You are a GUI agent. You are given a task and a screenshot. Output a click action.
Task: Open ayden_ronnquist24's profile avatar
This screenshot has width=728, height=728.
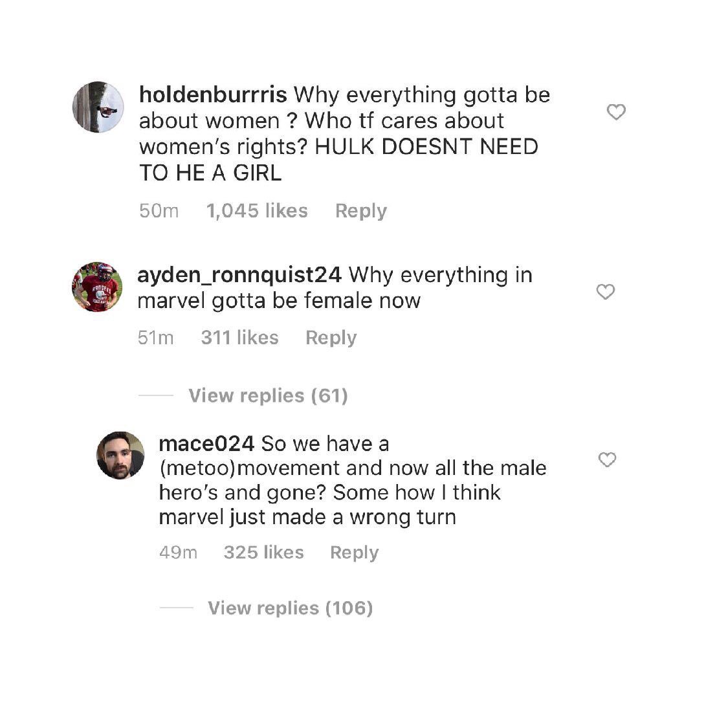[x=97, y=287]
